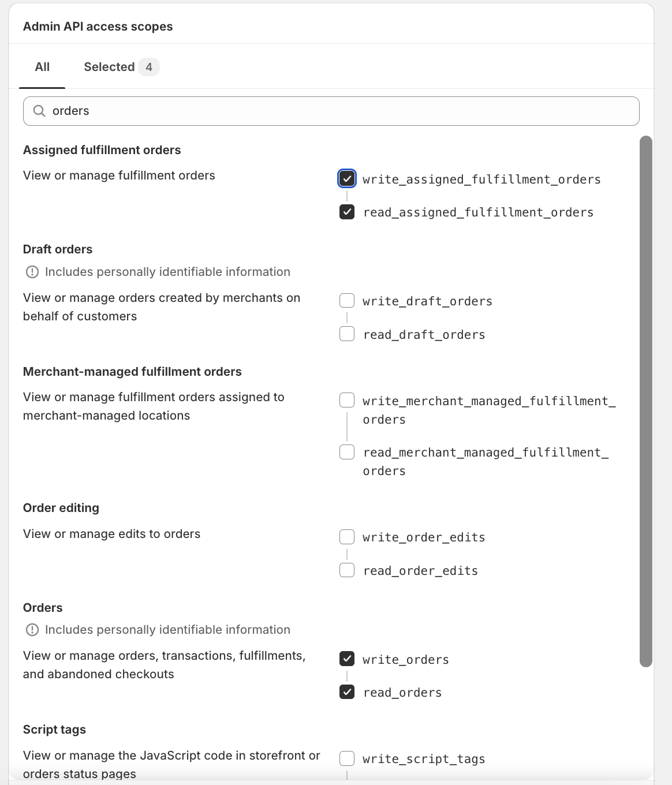Click the write_orders scope label
The width and height of the screenshot is (672, 785).
(405, 660)
